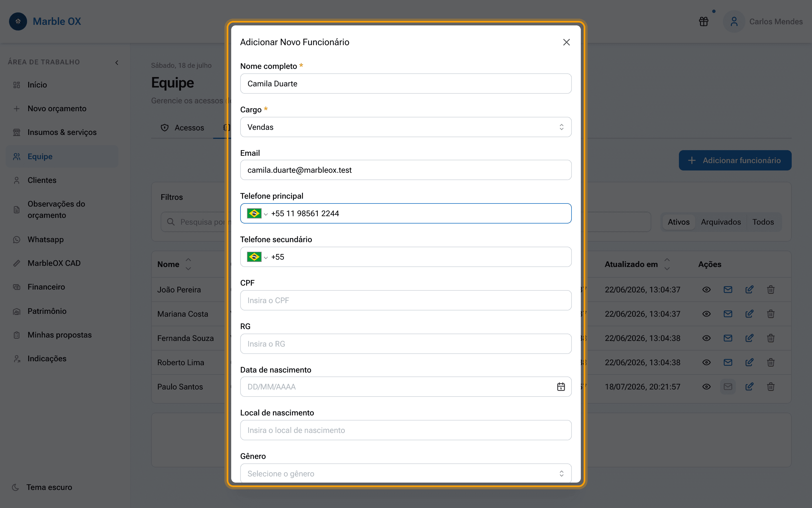Open Minhas propostas in sidebar
The height and width of the screenshot is (508, 812).
(x=62, y=335)
